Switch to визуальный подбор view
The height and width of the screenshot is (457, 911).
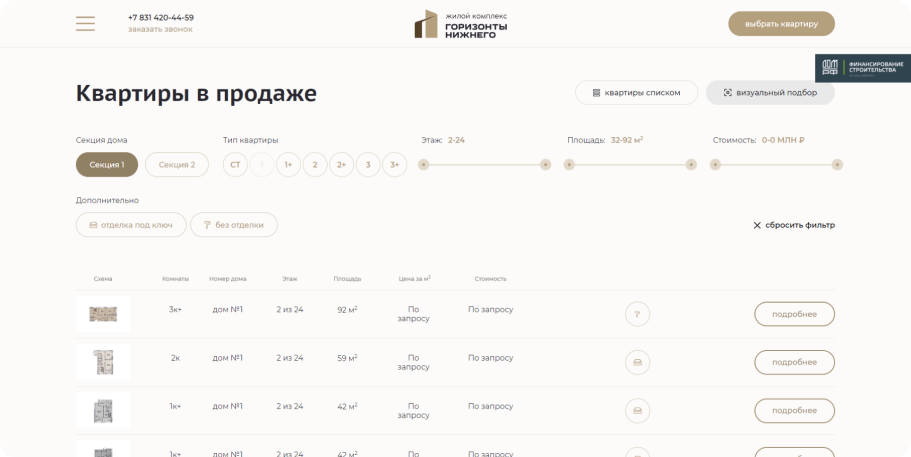[770, 92]
